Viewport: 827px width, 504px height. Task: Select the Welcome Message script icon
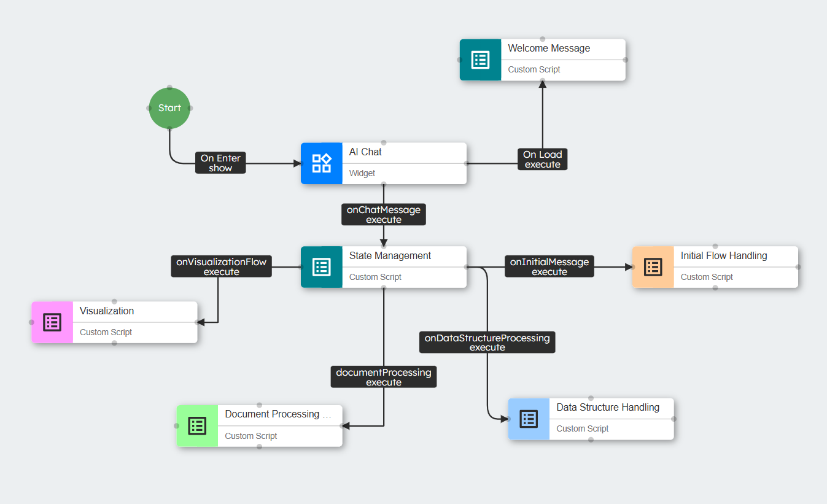click(480, 60)
